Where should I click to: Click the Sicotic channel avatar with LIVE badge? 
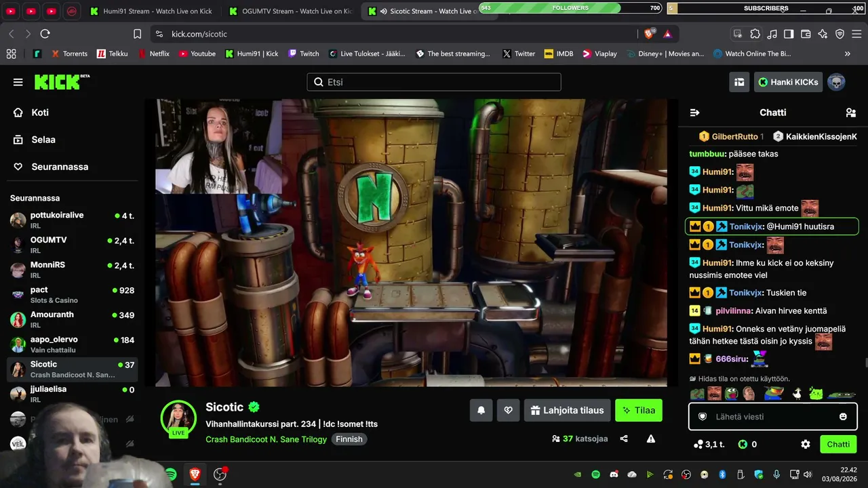click(178, 418)
